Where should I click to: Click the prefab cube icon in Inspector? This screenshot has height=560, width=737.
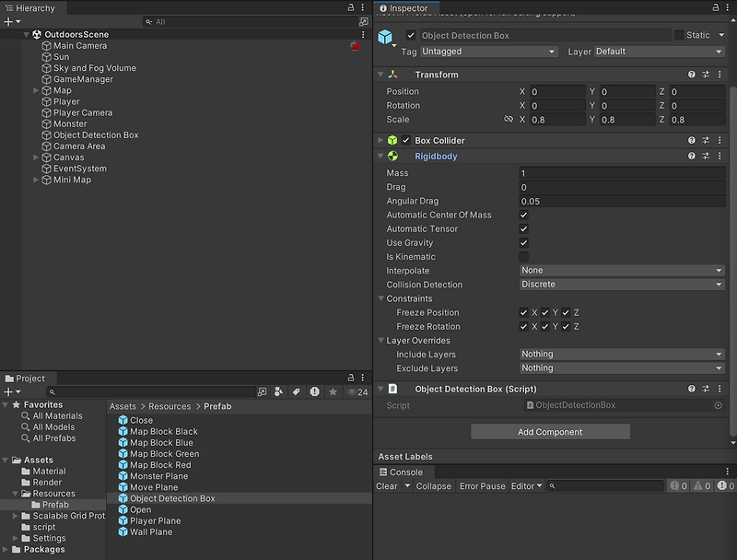pos(385,37)
